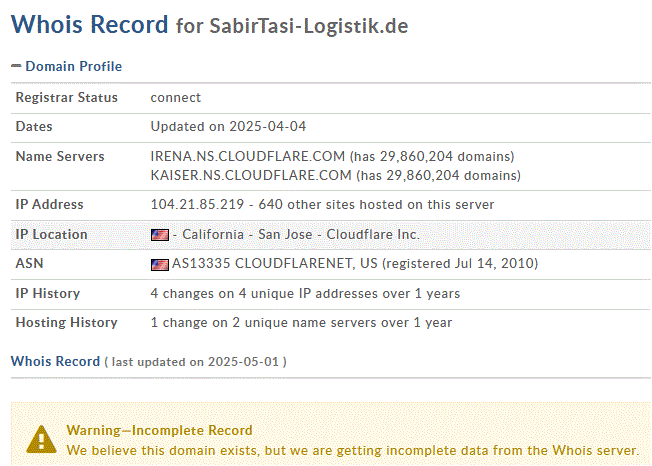Click the Updated on 2025-04-04 date
The width and height of the screenshot is (652, 466).
tap(228, 127)
